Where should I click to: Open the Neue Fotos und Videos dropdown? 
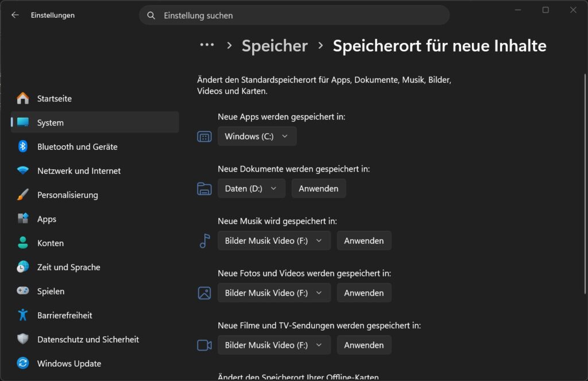[x=274, y=293]
